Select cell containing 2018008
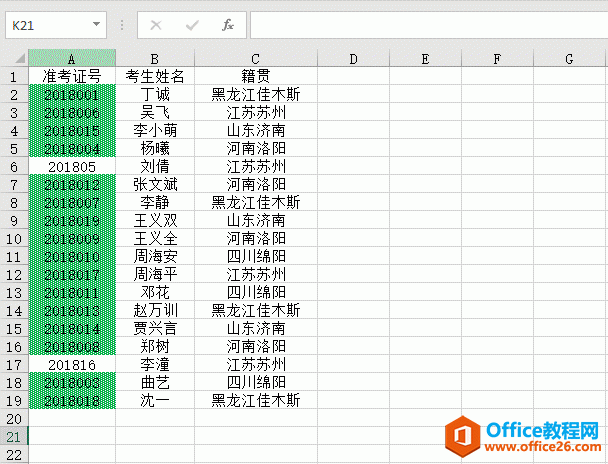Screen dimensions: 608x464 72,347
